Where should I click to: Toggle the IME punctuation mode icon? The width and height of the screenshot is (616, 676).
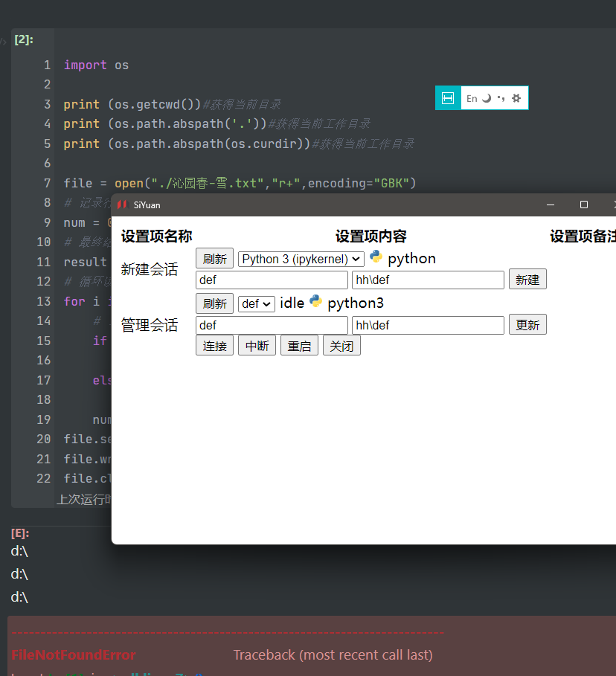(x=501, y=98)
